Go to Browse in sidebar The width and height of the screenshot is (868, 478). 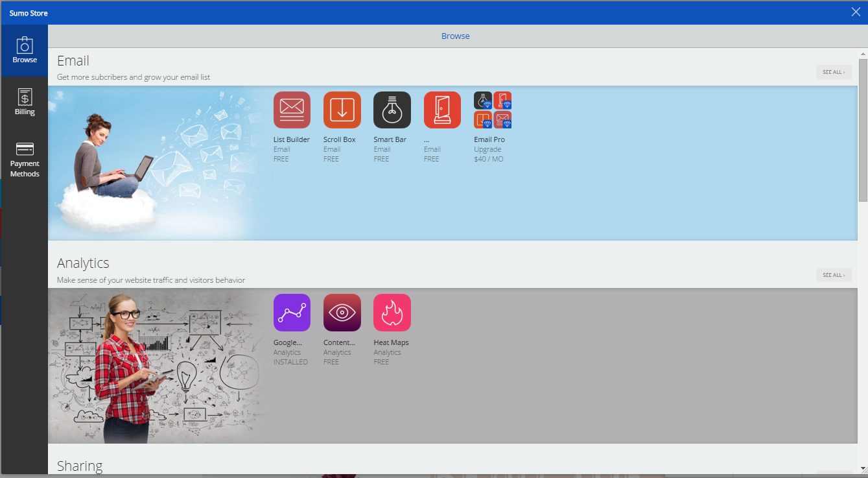pyautogui.click(x=25, y=51)
